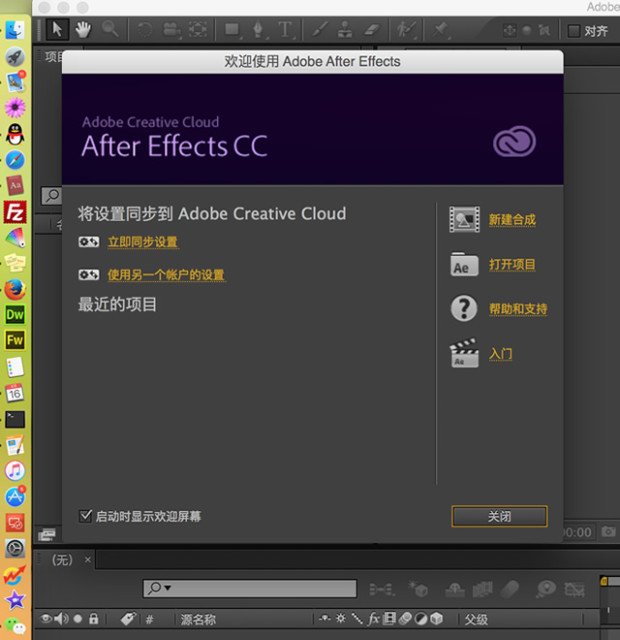The height and width of the screenshot is (640, 620).
Task: Open Dreamweaver from the dock
Action: tap(15, 314)
